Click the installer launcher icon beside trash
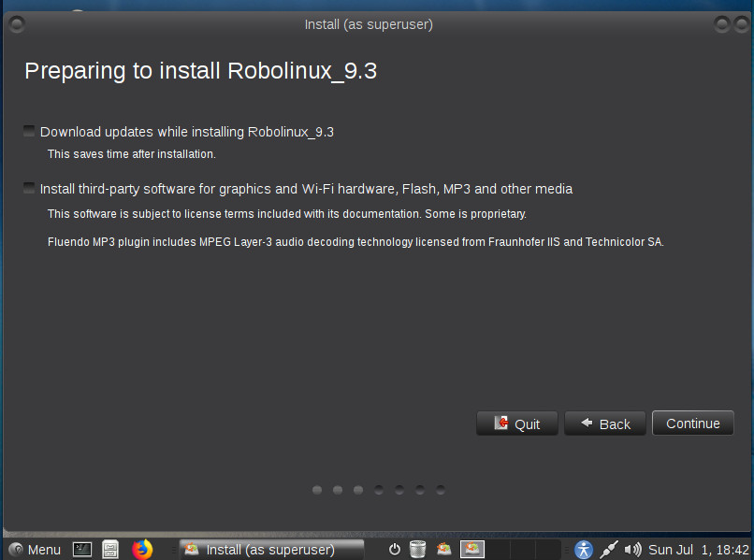Screen dimensions: 754x560 click(x=443, y=549)
